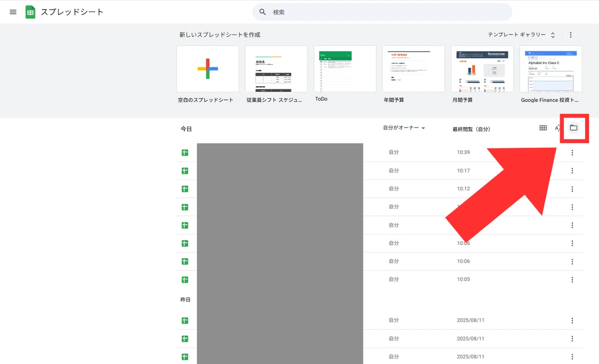The image size is (599, 364).
Task: Expand the テンプレート ギャラリー arrows
Action: click(553, 35)
